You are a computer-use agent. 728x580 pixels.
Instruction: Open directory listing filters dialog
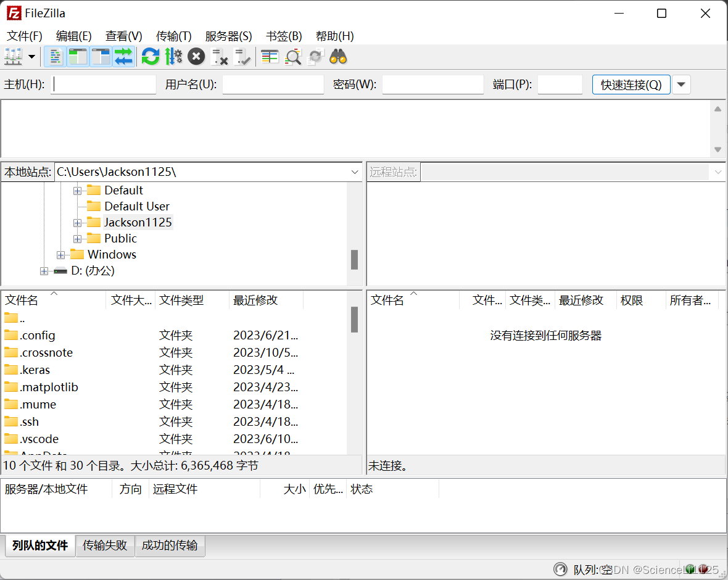[x=270, y=57]
